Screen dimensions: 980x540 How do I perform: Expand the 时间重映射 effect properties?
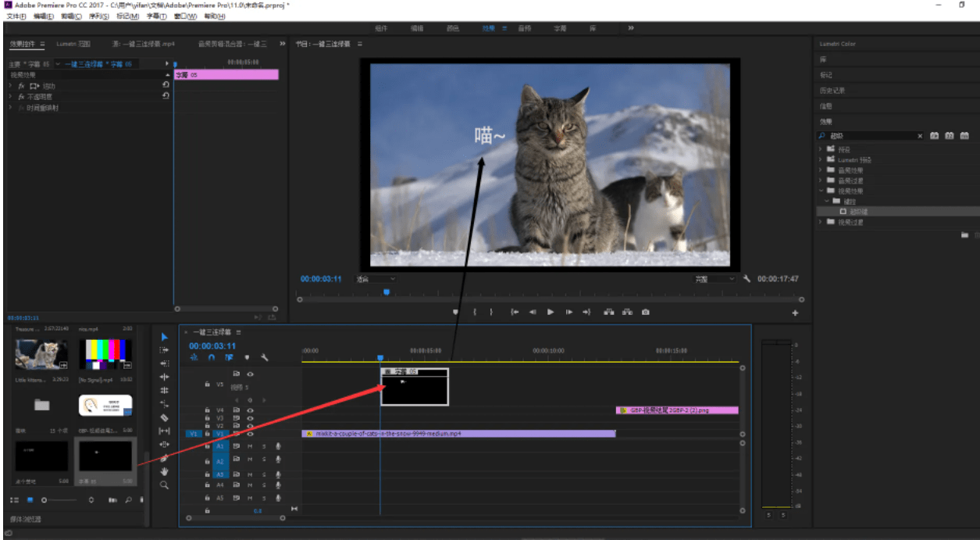pos(11,108)
